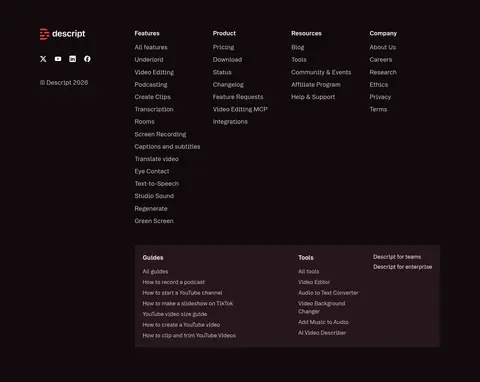
Task: Open the Underlord features link
Action: [x=149, y=60]
